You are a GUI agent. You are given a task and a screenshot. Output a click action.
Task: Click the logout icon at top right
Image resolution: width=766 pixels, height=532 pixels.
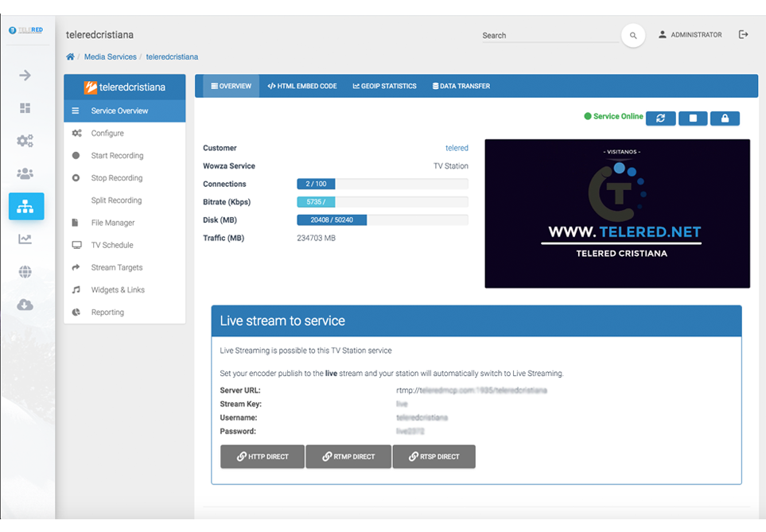coord(743,34)
